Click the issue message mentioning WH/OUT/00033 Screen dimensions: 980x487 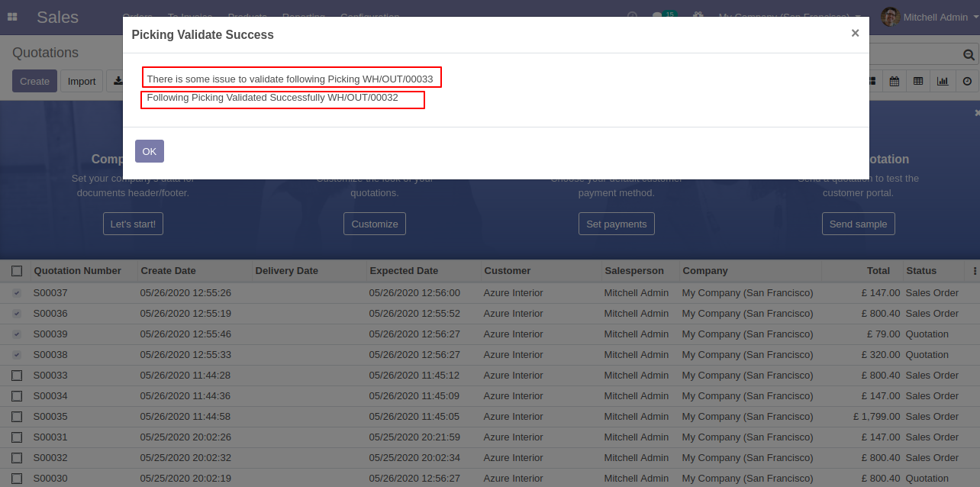click(x=290, y=79)
